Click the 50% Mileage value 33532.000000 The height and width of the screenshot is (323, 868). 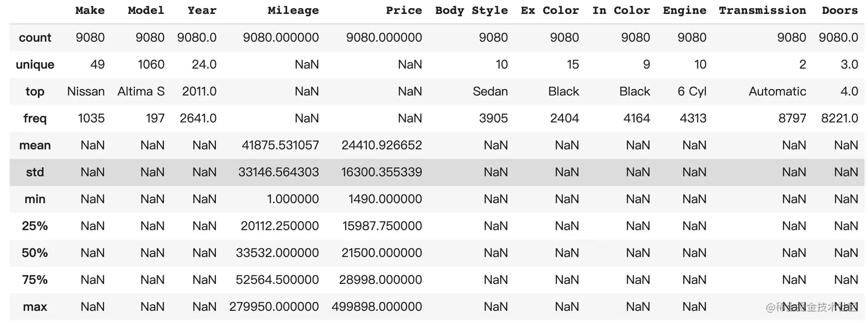pyautogui.click(x=277, y=253)
